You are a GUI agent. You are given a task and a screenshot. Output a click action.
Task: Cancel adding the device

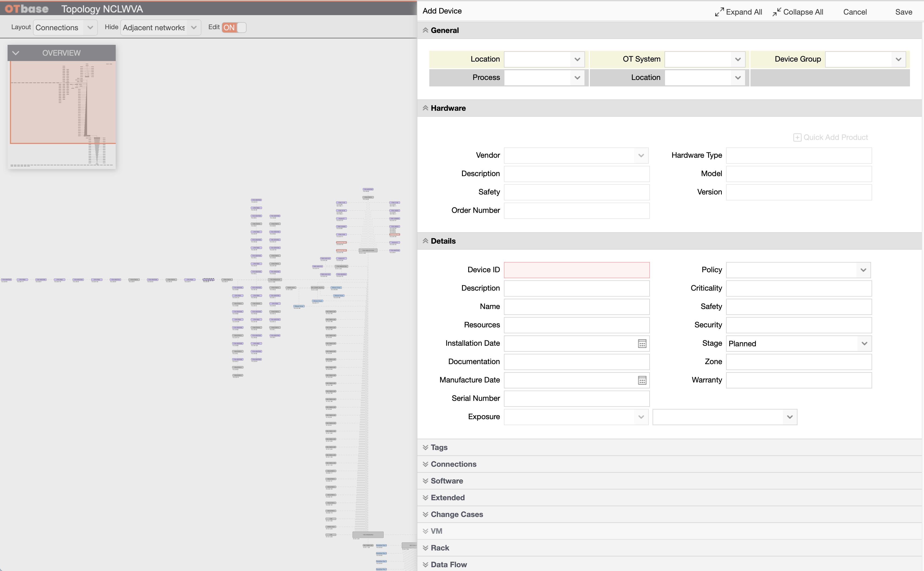click(x=855, y=12)
